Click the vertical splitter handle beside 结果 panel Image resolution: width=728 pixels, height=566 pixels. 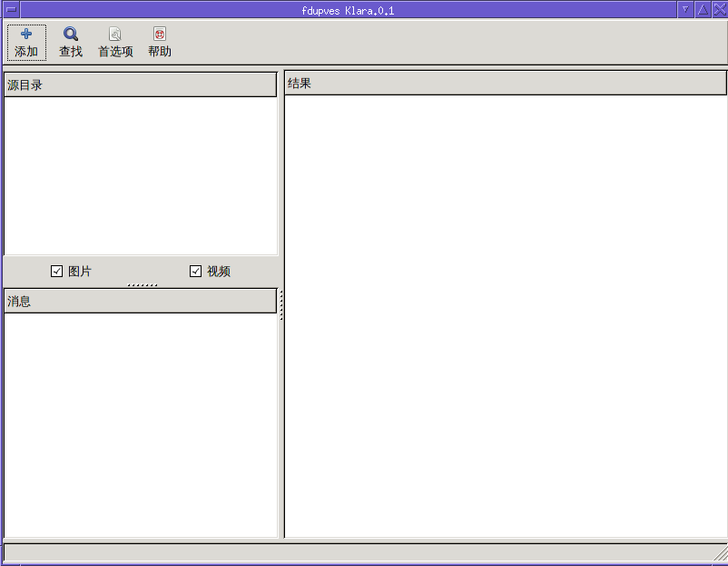point(281,304)
